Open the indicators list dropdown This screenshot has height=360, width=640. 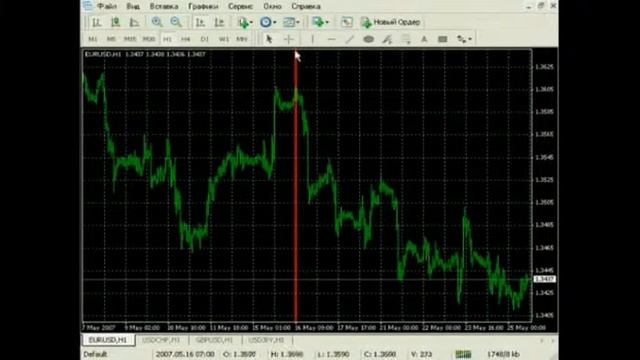pos(245,22)
